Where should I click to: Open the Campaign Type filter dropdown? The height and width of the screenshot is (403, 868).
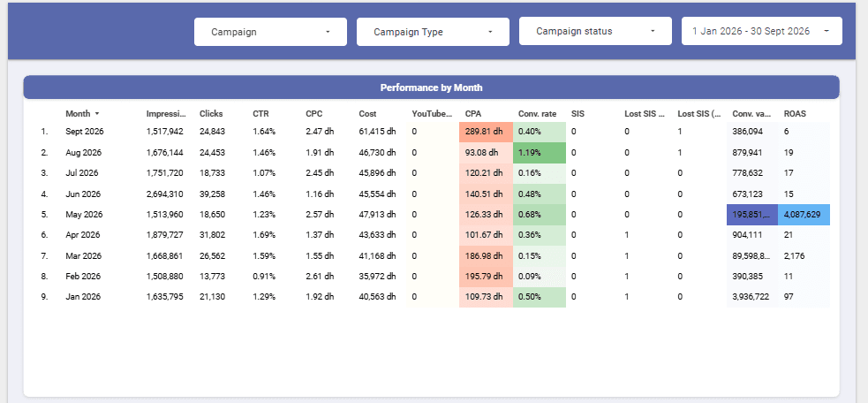pyautogui.click(x=433, y=32)
